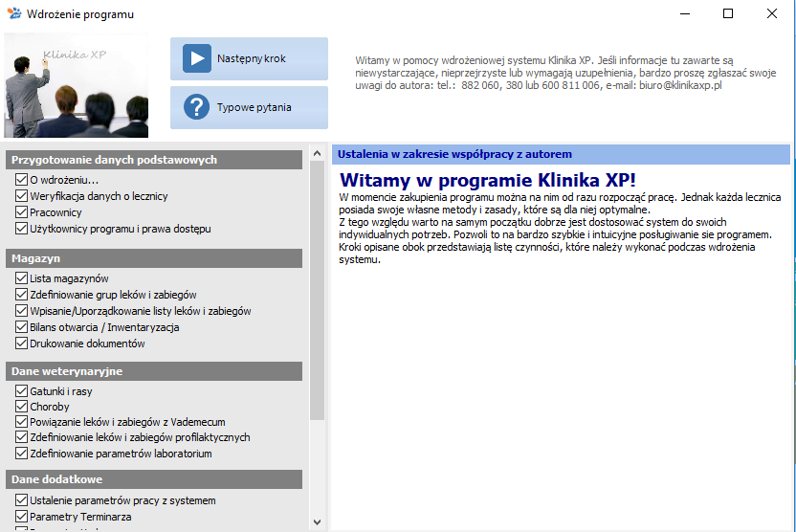Screen dimensions: 796x532
Task: Click the 'Magazyn' section header
Action: [x=154, y=258]
